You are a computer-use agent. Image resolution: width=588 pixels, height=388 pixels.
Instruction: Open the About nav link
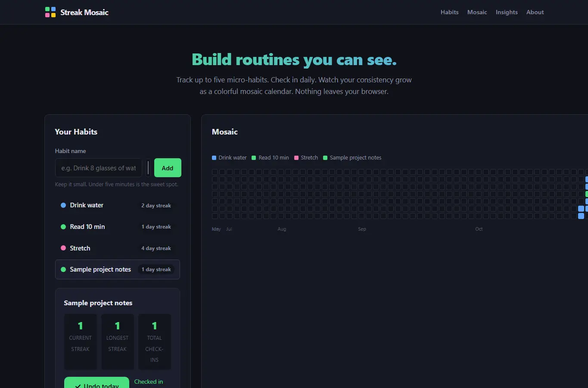535,12
